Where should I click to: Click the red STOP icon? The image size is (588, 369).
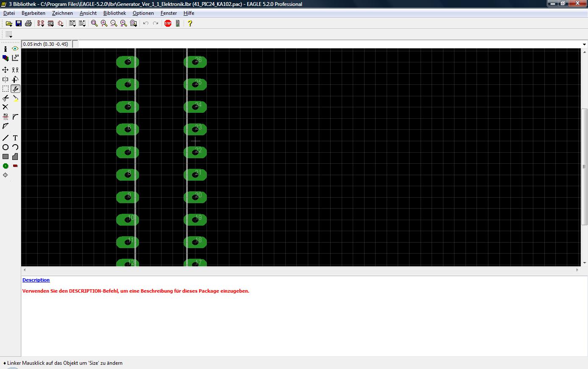tap(168, 23)
